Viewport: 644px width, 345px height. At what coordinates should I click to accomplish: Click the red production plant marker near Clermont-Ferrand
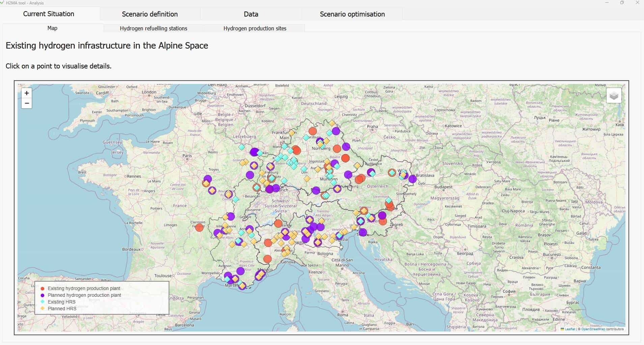click(x=199, y=227)
